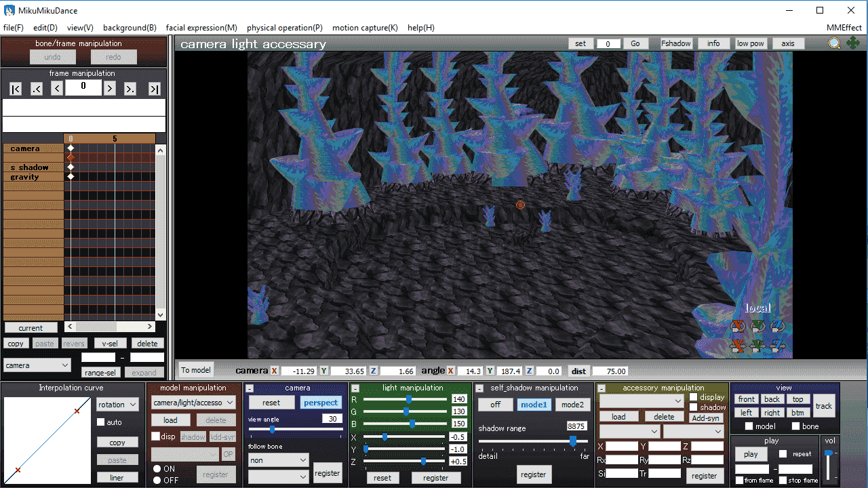The height and width of the screenshot is (488, 868).
Task: Click the X-axis camera rotate icon
Action: click(738, 327)
